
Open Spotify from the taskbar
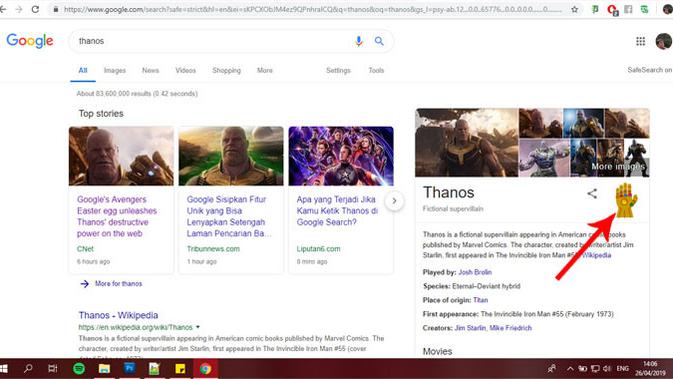click(x=79, y=368)
